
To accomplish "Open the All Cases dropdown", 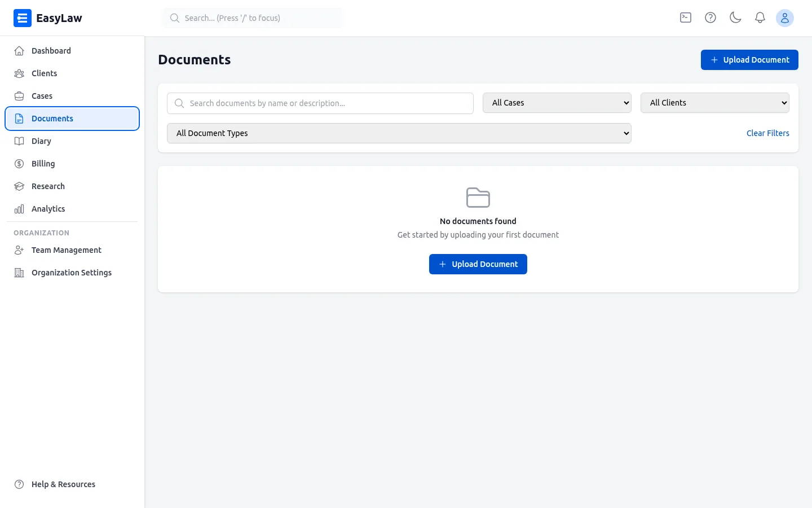I will pyautogui.click(x=557, y=103).
